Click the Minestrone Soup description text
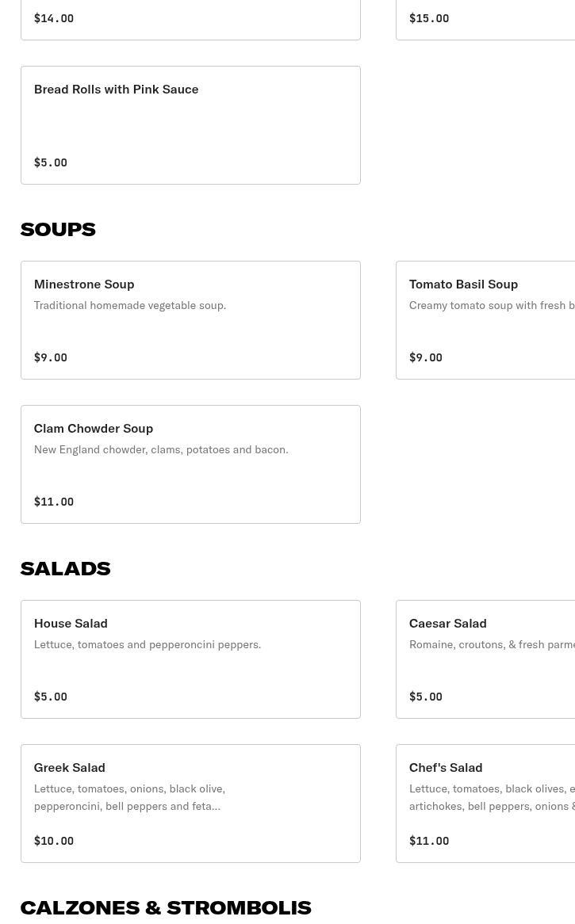Screen dimensions: 575x924 [130, 305]
